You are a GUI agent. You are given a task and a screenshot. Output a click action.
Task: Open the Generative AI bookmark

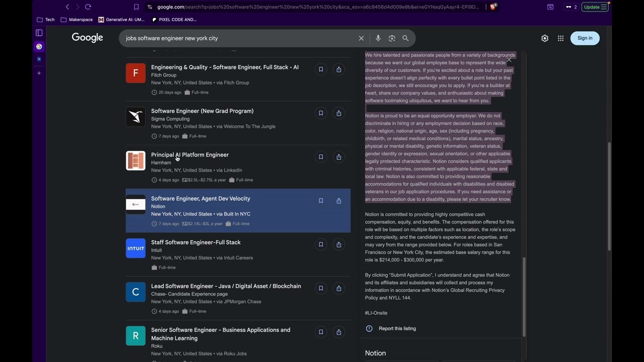122,20
